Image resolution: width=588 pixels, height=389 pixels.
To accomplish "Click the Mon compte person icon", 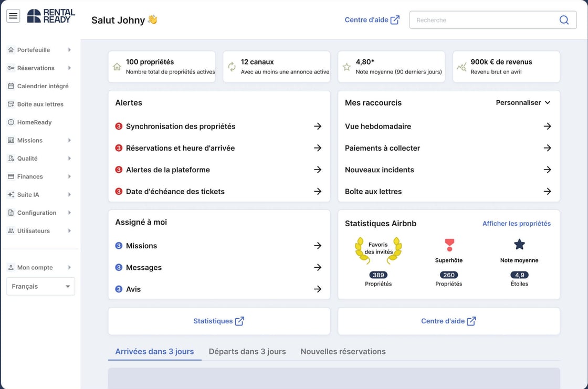I will [x=11, y=267].
